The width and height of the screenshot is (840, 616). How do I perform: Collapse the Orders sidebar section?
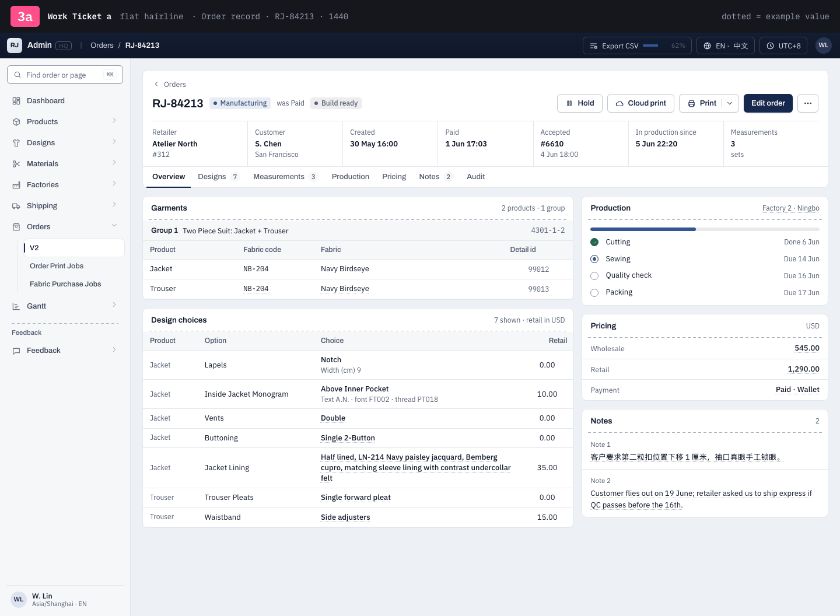[114, 226]
